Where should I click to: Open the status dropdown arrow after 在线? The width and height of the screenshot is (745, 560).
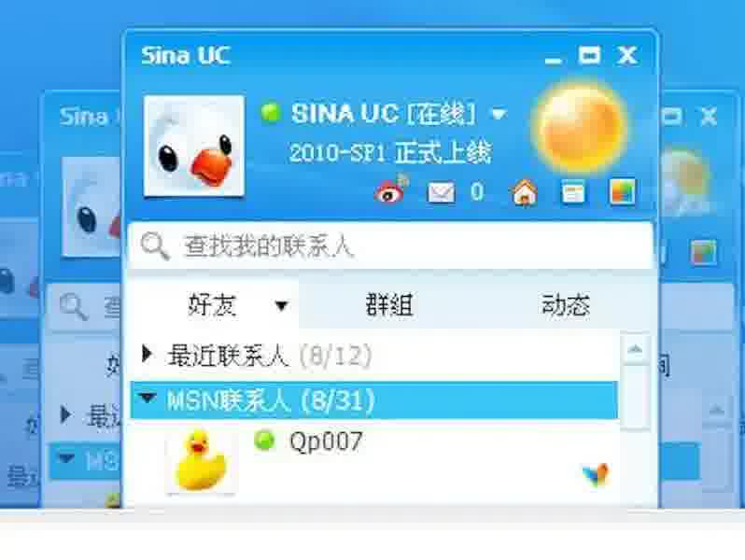coord(498,114)
